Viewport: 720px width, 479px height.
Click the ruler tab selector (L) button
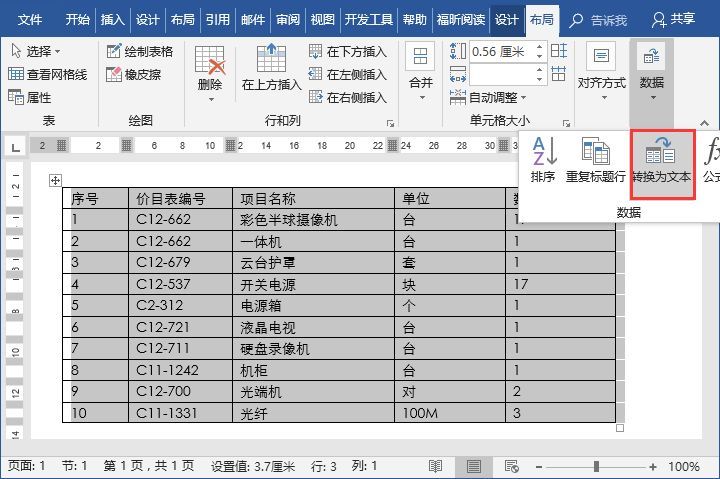[x=15, y=147]
